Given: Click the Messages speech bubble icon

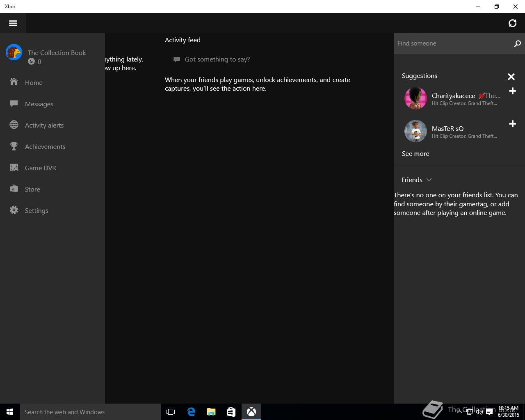Looking at the screenshot, I should pyautogui.click(x=14, y=104).
